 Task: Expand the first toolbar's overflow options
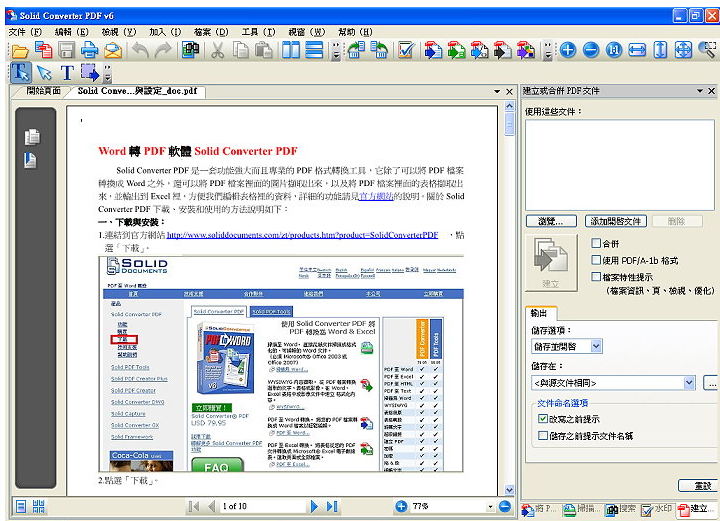pos(336,50)
